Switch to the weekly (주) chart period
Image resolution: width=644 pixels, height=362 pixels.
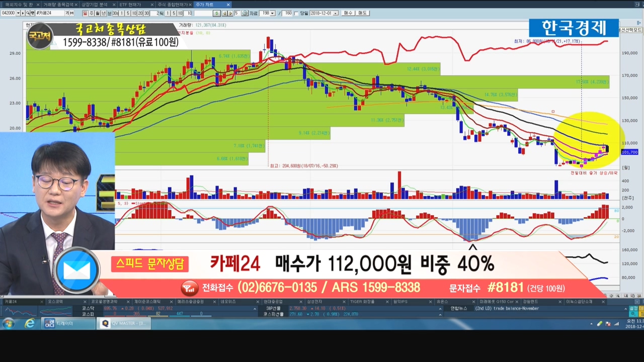click(x=92, y=13)
